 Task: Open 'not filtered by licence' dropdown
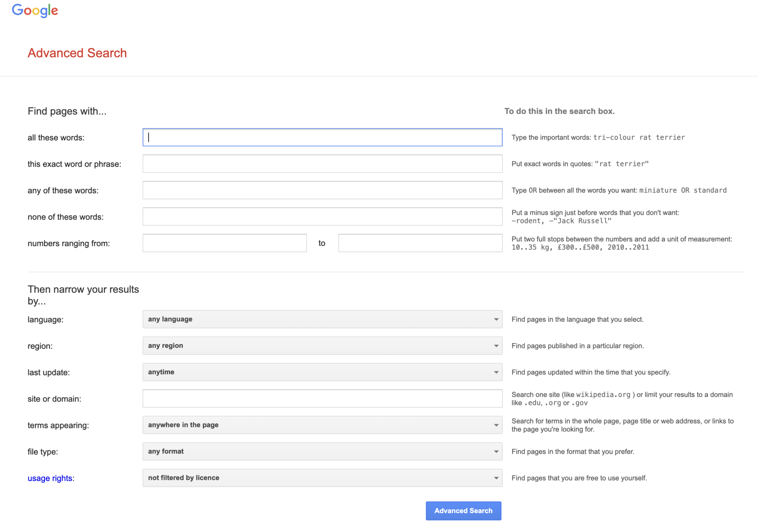322,478
